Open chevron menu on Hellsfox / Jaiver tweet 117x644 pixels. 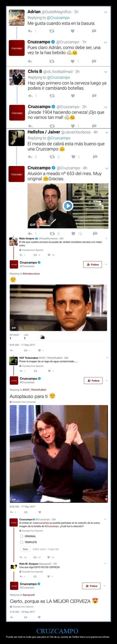pos(107,133)
